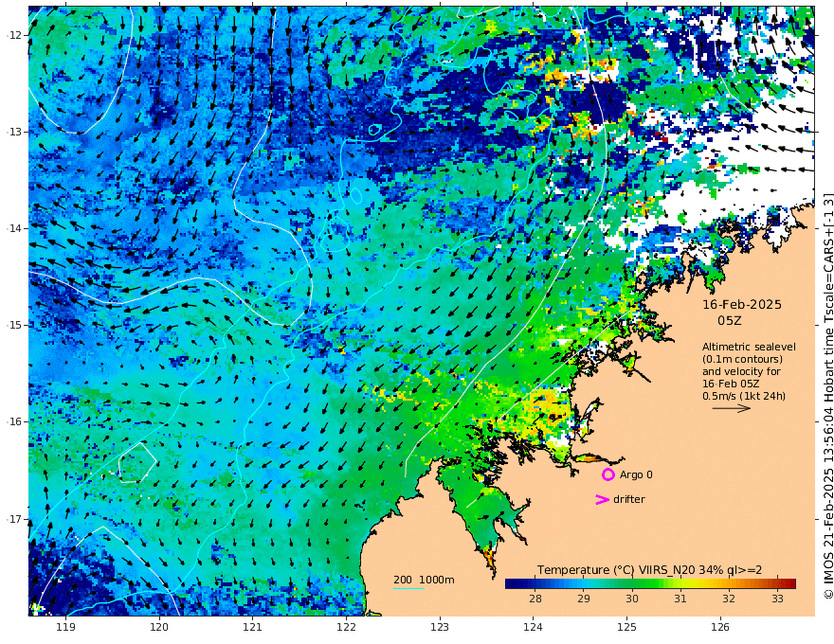Click latitude axis label -14
Image resolution: width=834 pixels, height=644 pixels.
(14, 228)
